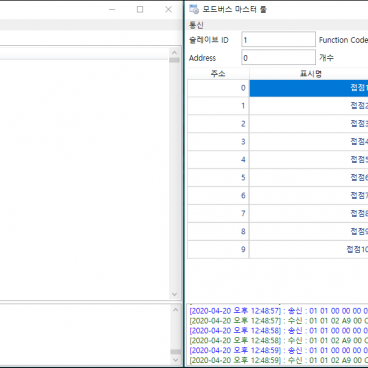Select the address 1 cell
Viewport: 368px width, 368px height.
point(218,106)
